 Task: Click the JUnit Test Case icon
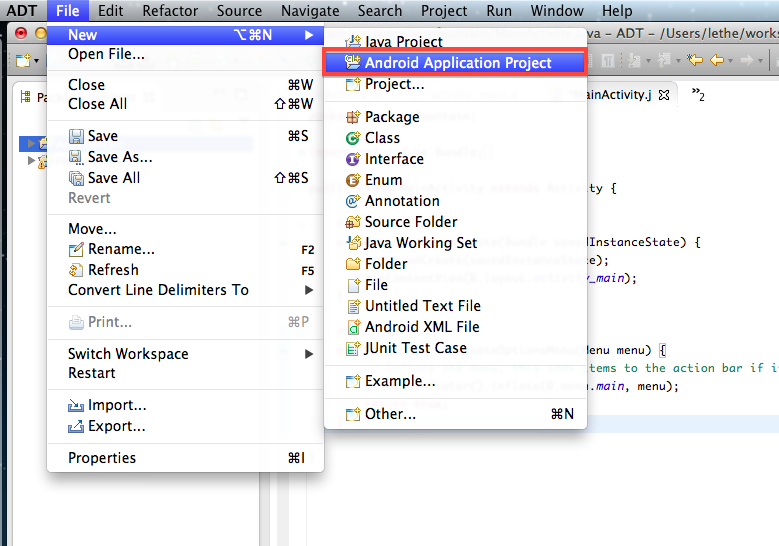353,348
